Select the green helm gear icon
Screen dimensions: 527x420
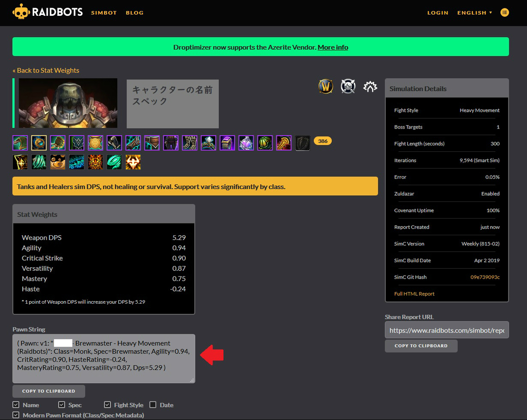[x=20, y=143]
